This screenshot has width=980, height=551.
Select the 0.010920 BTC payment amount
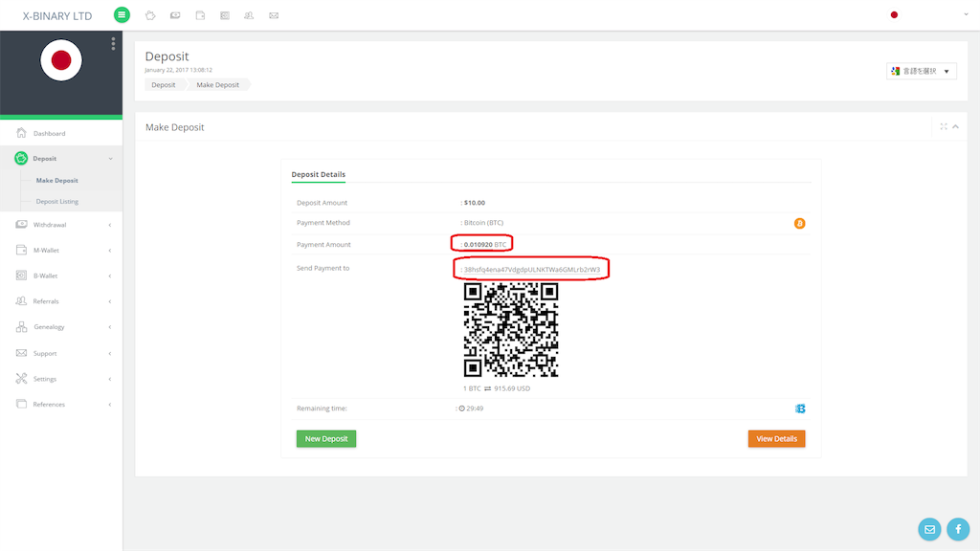[x=485, y=245]
